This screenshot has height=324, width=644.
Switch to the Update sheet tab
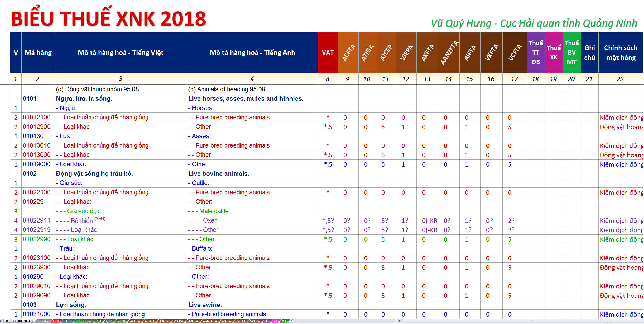pos(43,321)
